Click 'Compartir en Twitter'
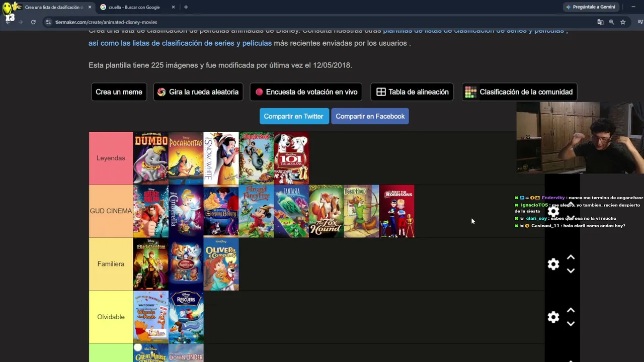644x362 pixels. point(294,116)
